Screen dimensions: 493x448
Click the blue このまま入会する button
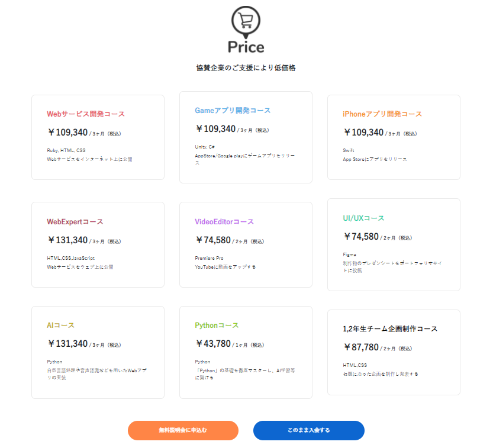coord(308,430)
